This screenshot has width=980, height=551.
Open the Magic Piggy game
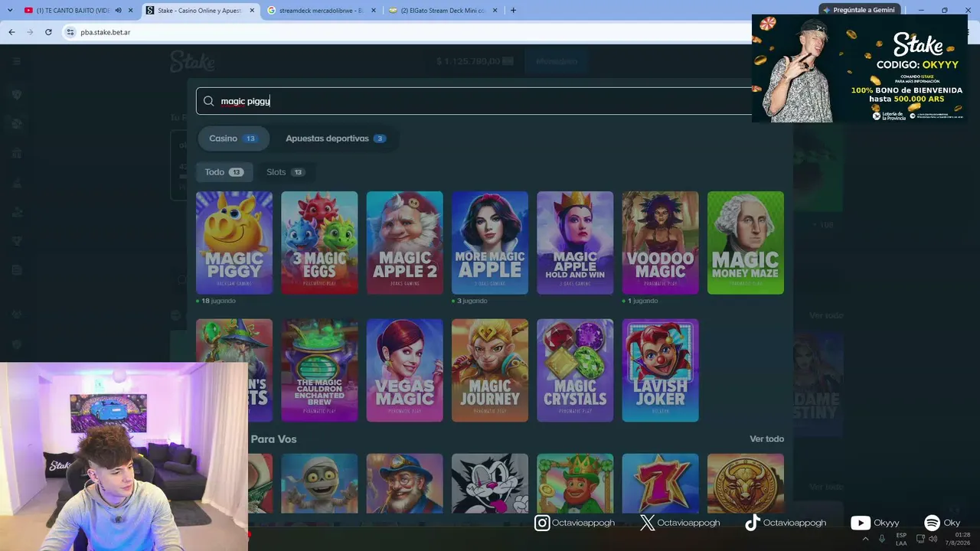point(234,243)
